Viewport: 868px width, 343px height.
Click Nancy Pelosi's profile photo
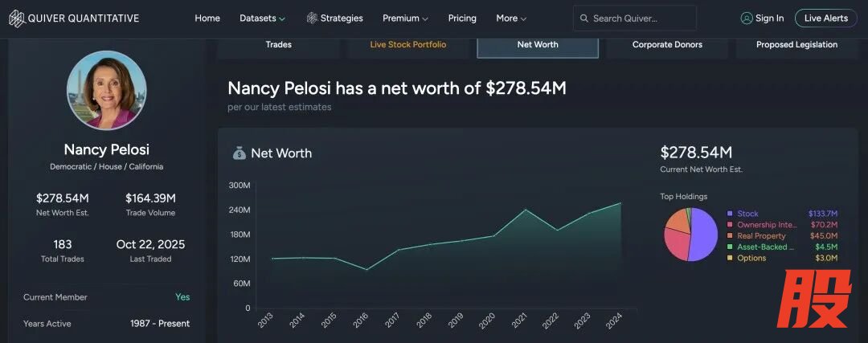[x=107, y=90]
